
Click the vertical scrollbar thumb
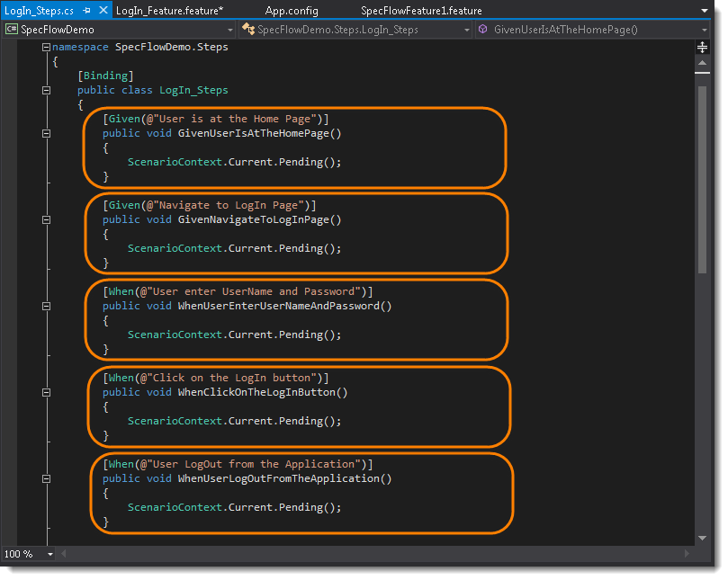pyautogui.click(x=702, y=180)
